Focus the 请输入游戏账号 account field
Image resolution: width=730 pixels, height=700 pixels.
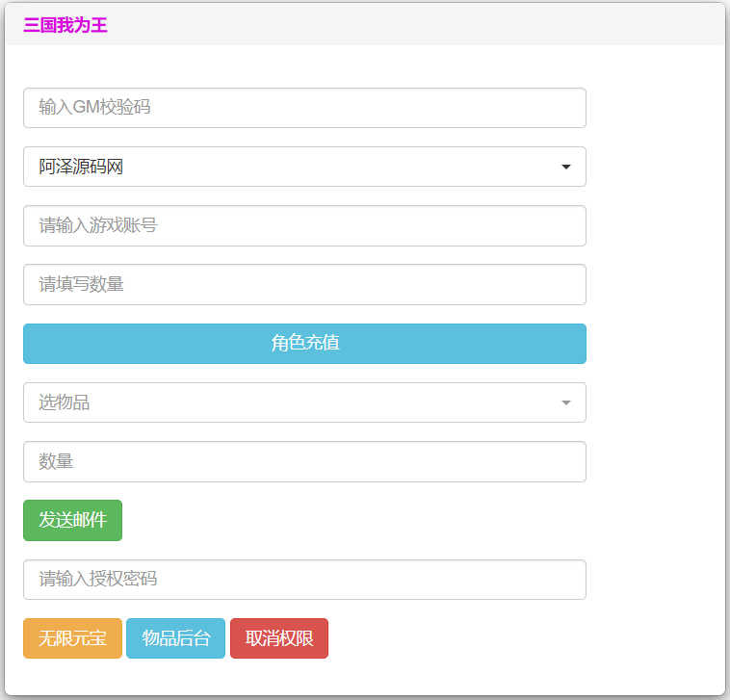304,225
